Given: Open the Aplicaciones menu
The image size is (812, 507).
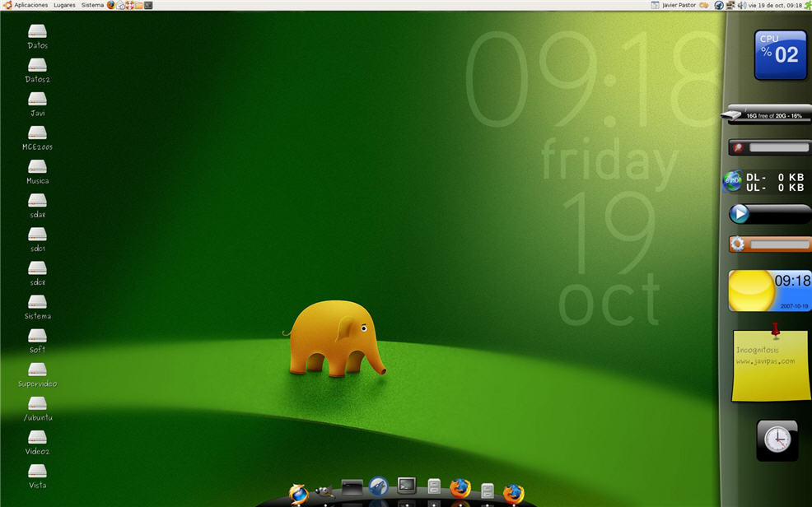Looking at the screenshot, I should 30,5.
